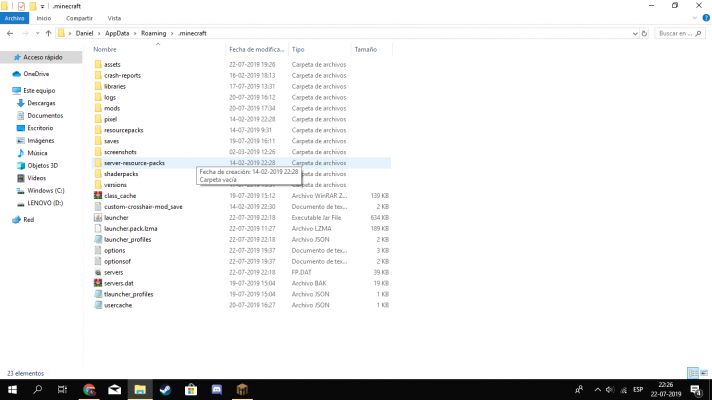Select the launcher Jar file icon
The image size is (712, 400).
[98, 217]
